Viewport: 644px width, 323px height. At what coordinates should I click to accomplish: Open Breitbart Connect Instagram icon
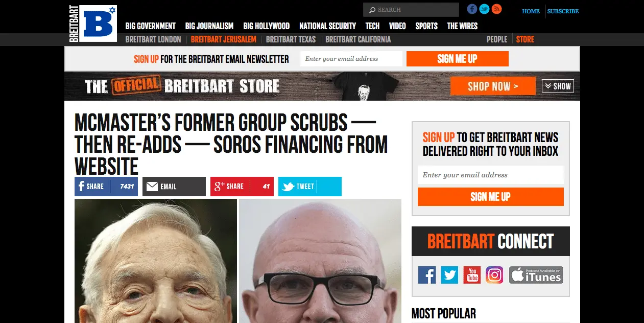[x=494, y=275]
